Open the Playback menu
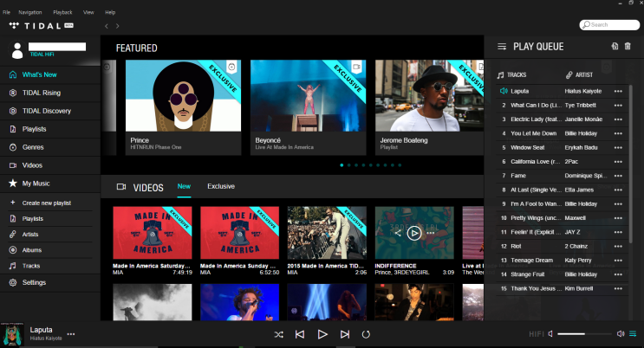The width and height of the screenshot is (644, 348). point(62,12)
